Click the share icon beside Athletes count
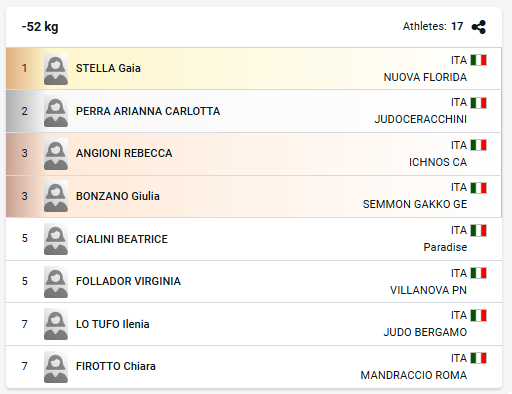The image size is (512, 394). click(x=479, y=27)
